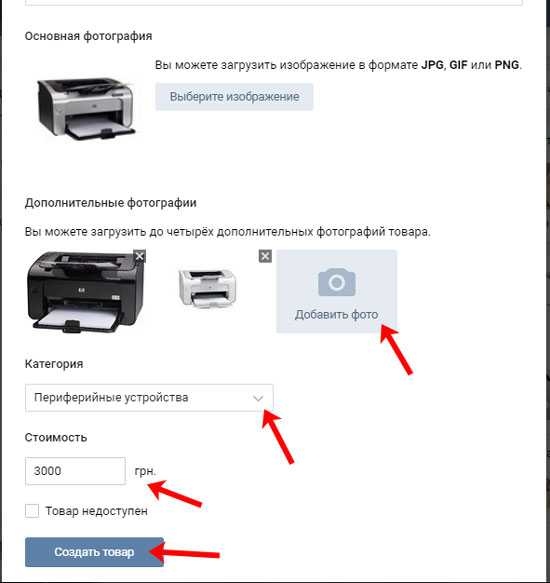Click the грн. currency label
The width and height of the screenshot is (550, 583).
click(145, 471)
